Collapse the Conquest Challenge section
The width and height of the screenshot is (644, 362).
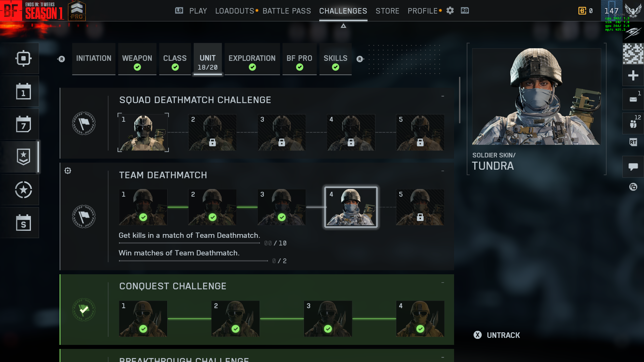pyautogui.click(x=443, y=283)
